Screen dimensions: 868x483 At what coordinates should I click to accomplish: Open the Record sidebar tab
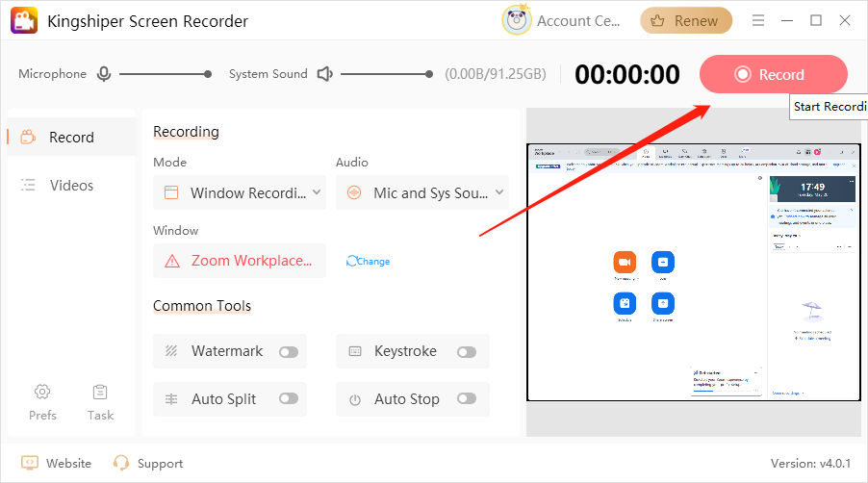click(71, 137)
